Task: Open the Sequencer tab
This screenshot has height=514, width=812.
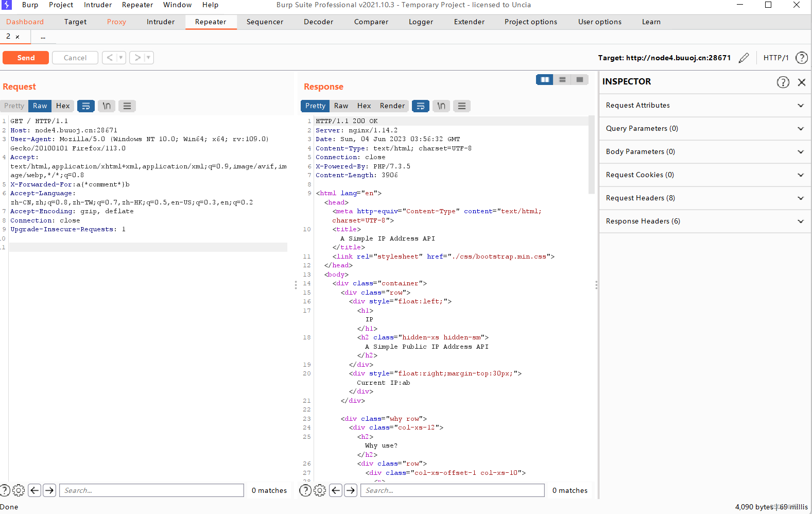Action: [x=265, y=22]
